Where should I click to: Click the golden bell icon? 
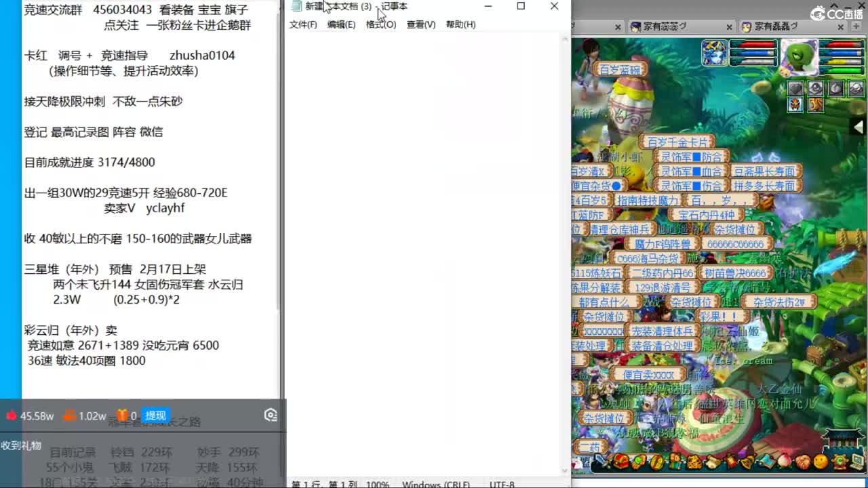pos(749,462)
